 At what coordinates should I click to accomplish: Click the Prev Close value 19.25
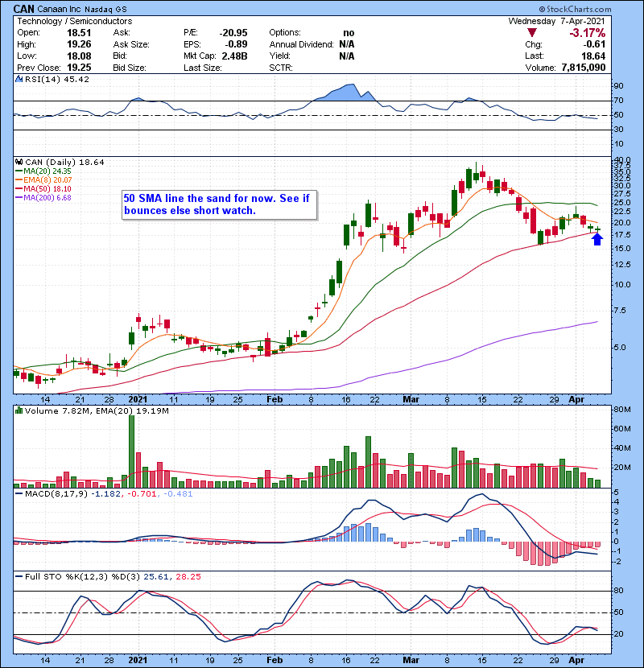click(79, 68)
